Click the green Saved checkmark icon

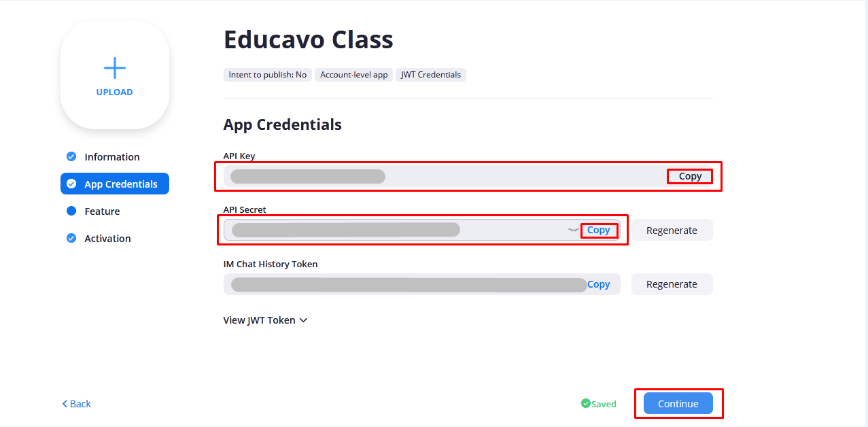(585, 403)
